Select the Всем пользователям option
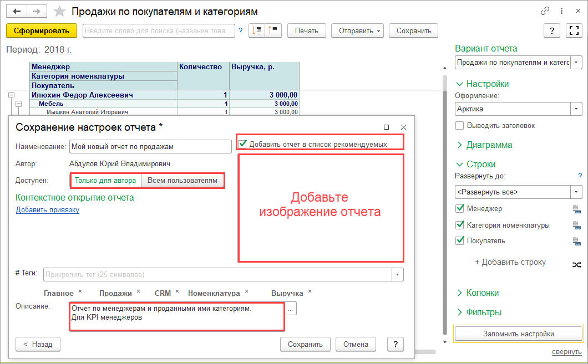 tap(183, 181)
